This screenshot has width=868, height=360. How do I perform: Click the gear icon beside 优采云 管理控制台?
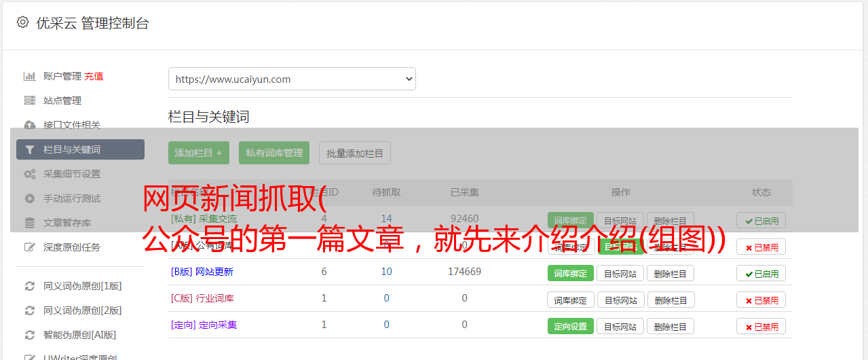(23, 22)
